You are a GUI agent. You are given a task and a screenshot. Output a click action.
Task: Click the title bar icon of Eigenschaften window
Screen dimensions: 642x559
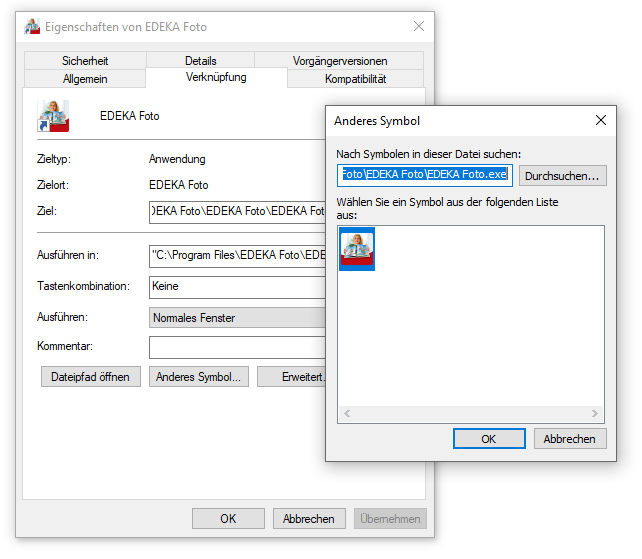click(32, 27)
